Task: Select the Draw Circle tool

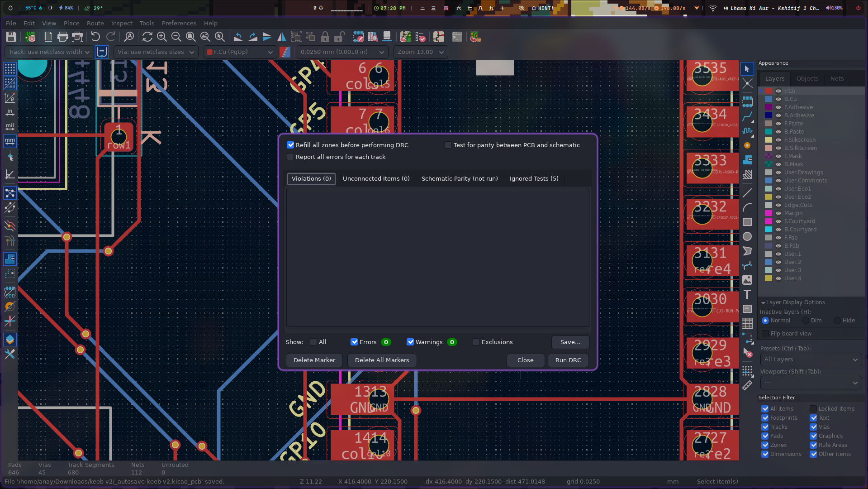Action: pos(747,236)
